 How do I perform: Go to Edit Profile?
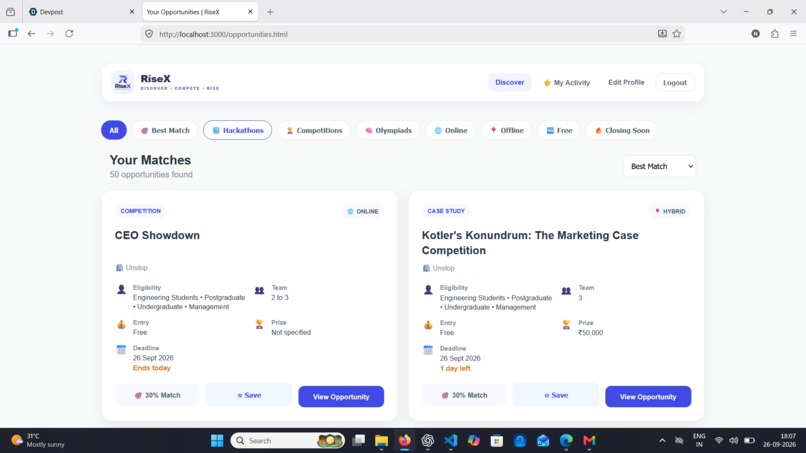(626, 82)
